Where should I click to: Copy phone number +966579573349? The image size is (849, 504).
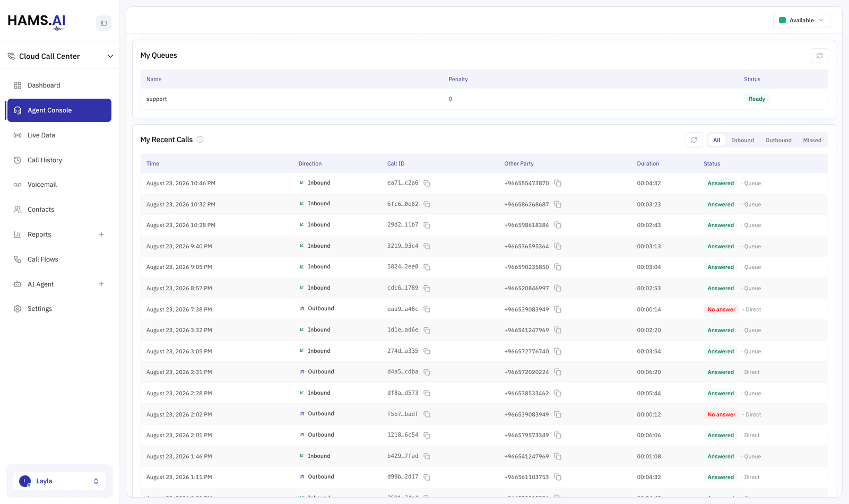tap(558, 435)
